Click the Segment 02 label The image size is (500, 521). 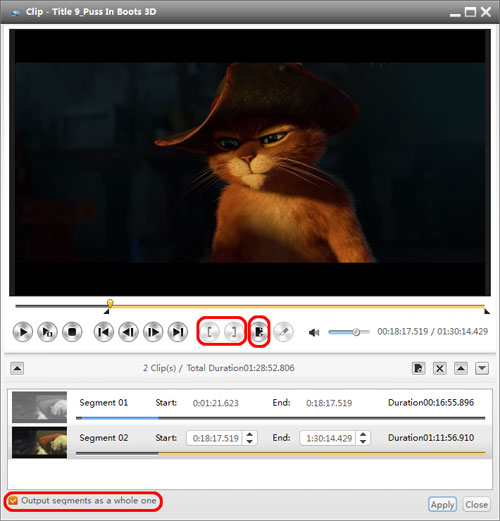coord(104,438)
